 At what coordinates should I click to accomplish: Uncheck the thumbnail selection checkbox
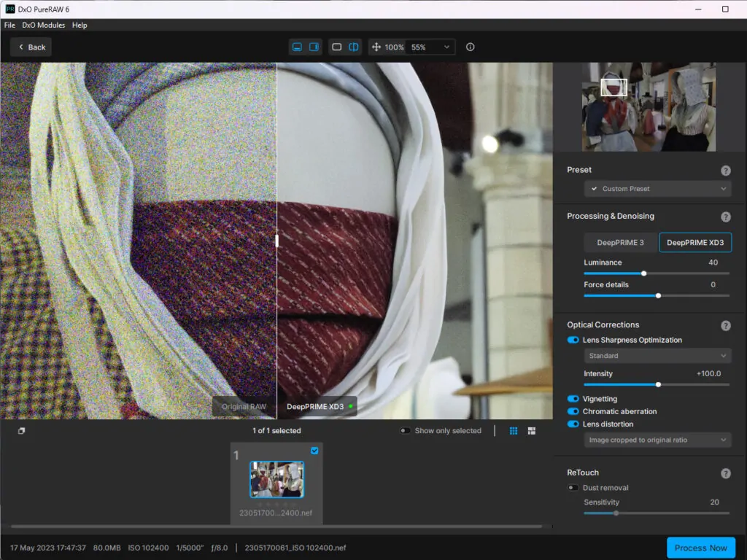point(314,451)
